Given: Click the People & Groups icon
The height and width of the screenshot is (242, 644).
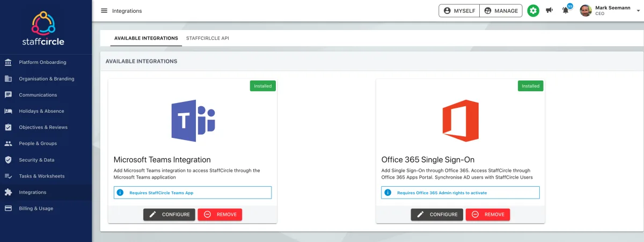Looking at the screenshot, I should pyautogui.click(x=8, y=143).
